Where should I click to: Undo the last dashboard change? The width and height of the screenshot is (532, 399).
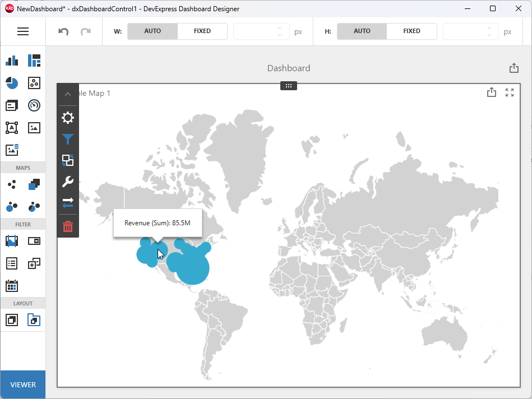[62, 31]
